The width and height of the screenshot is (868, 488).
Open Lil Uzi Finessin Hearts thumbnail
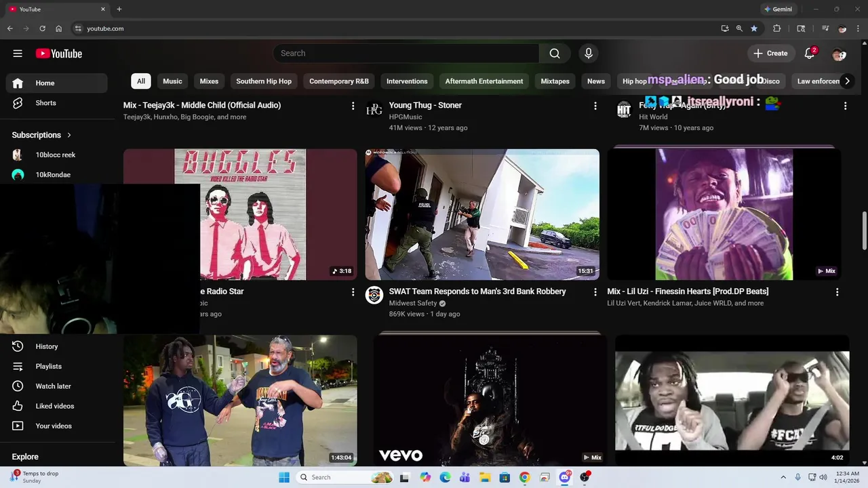724,214
